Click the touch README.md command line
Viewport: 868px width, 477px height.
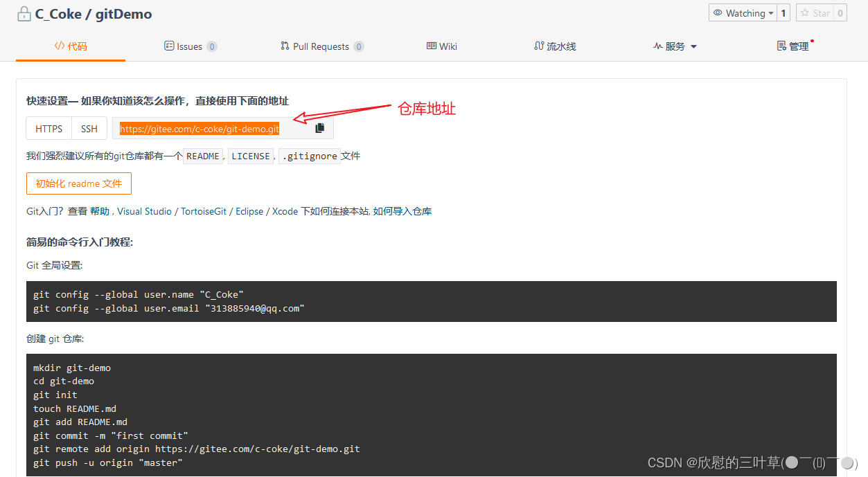coord(75,408)
